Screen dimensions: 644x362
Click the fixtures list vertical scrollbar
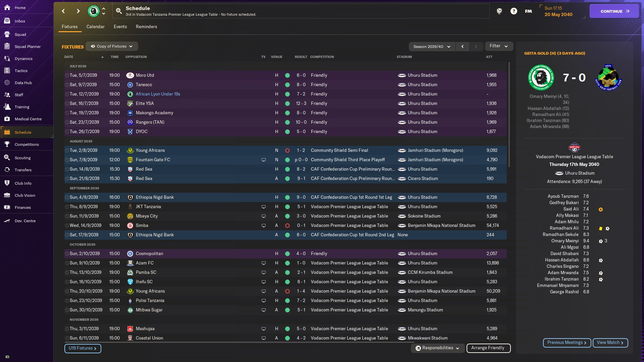(509, 114)
